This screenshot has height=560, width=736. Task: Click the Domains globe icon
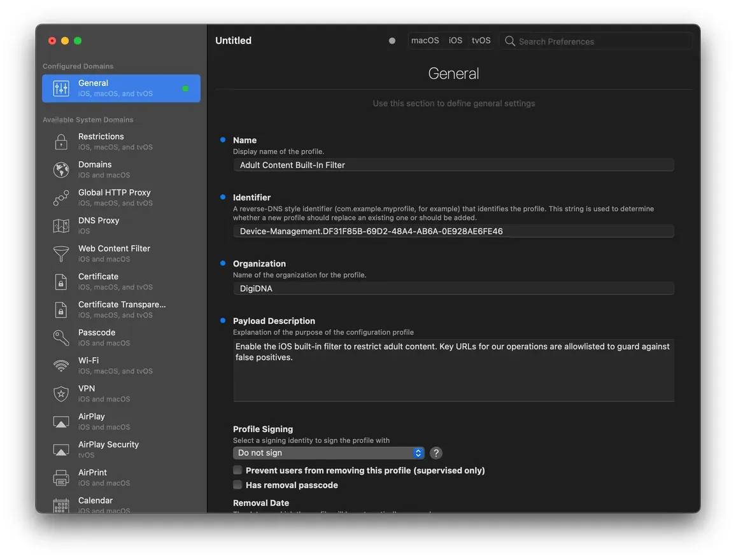click(60, 169)
